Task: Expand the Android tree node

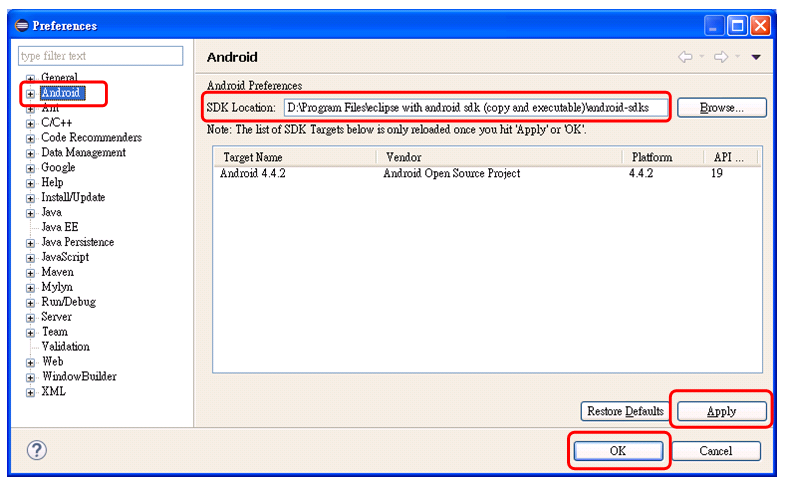Action: coord(30,94)
